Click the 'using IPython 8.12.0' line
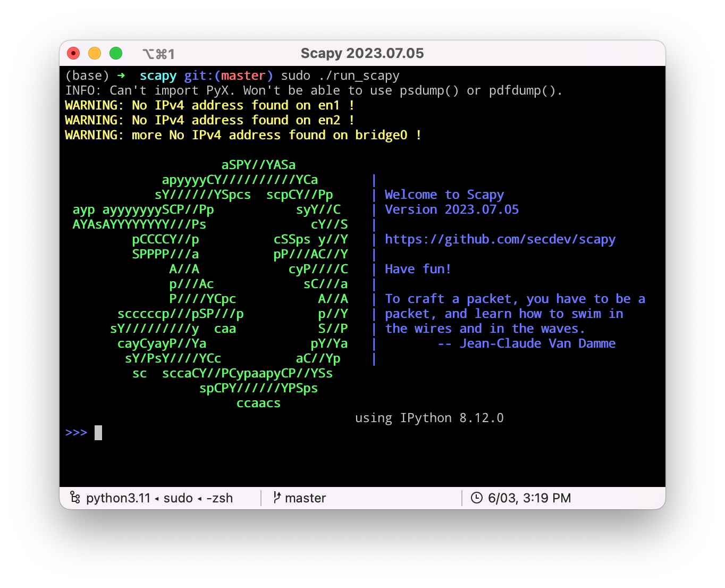This screenshot has height=588, width=725. point(429,418)
